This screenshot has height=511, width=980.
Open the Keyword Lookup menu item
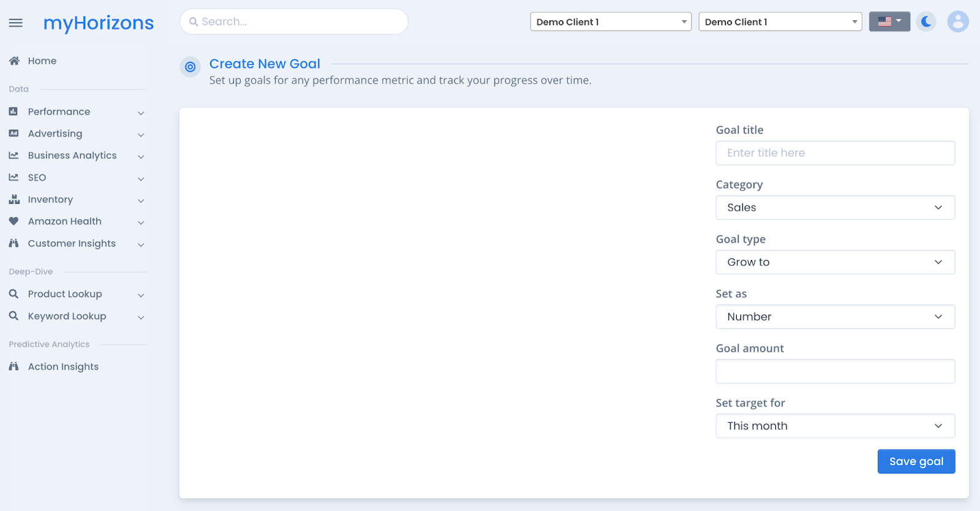click(67, 316)
